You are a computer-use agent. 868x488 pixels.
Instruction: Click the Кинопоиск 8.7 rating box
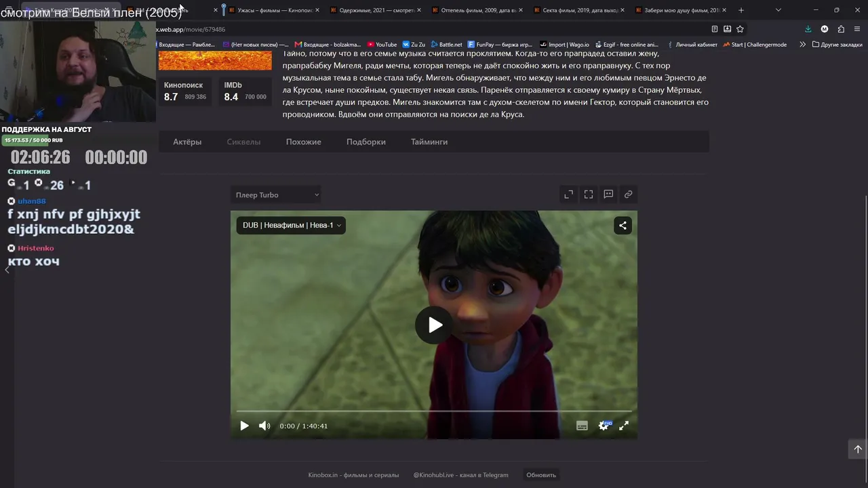pos(185,91)
